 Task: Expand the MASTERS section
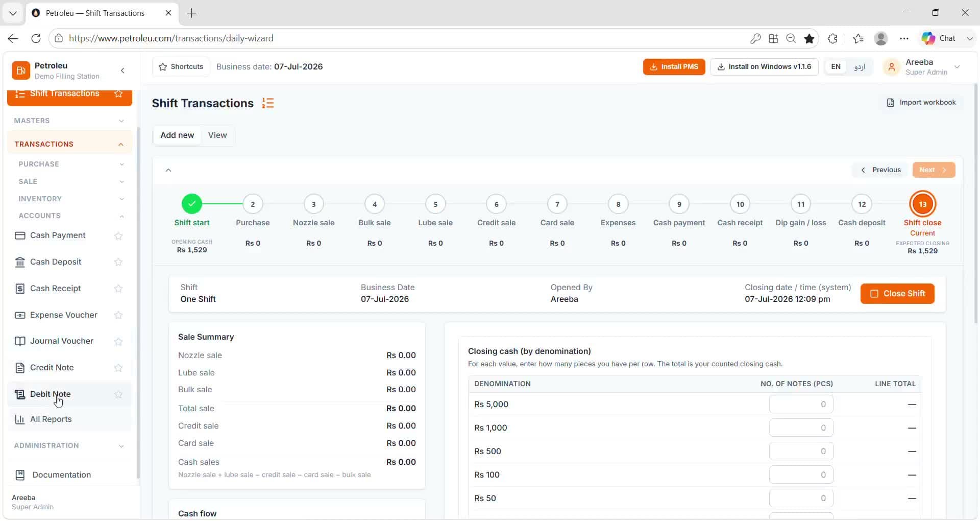(x=69, y=121)
